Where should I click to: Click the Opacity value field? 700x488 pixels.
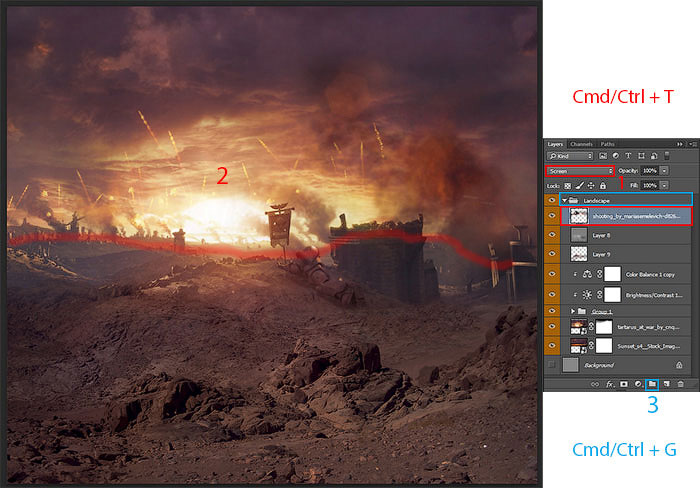[x=650, y=171]
